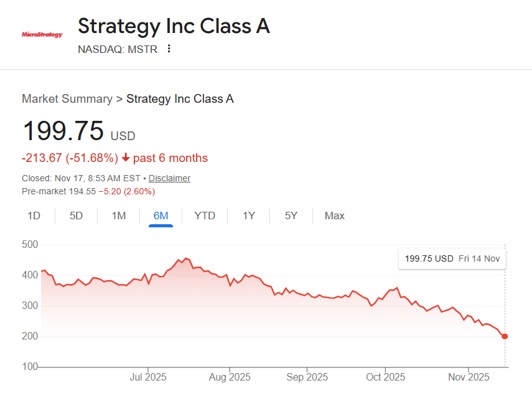Image resolution: width=532 pixels, height=393 pixels.
Task: Click the Oct 2025 axis label
Action: [386, 377]
